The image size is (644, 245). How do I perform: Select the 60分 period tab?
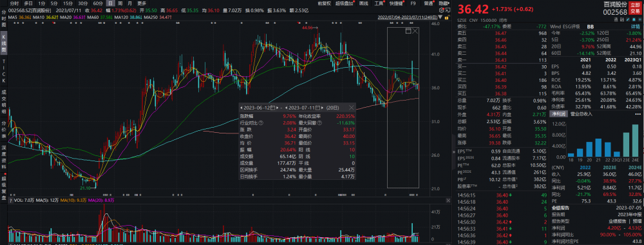click(98, 3)
